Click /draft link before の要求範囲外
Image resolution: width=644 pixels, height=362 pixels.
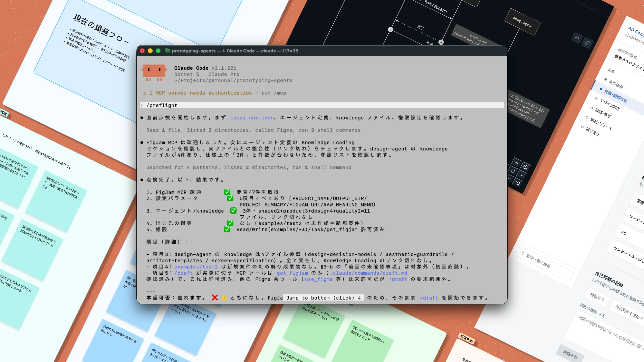click(x=398, y=279)
